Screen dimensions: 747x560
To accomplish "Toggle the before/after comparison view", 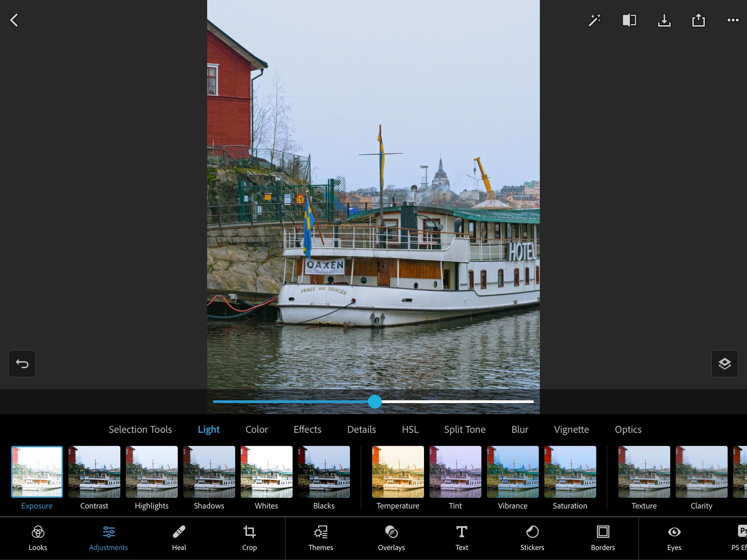I will [629, 20].
